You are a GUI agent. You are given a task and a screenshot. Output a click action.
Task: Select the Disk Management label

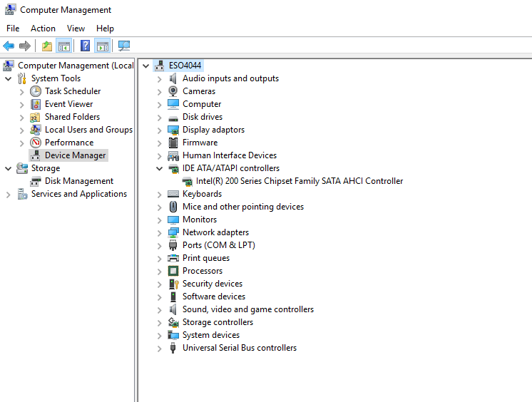79,181
